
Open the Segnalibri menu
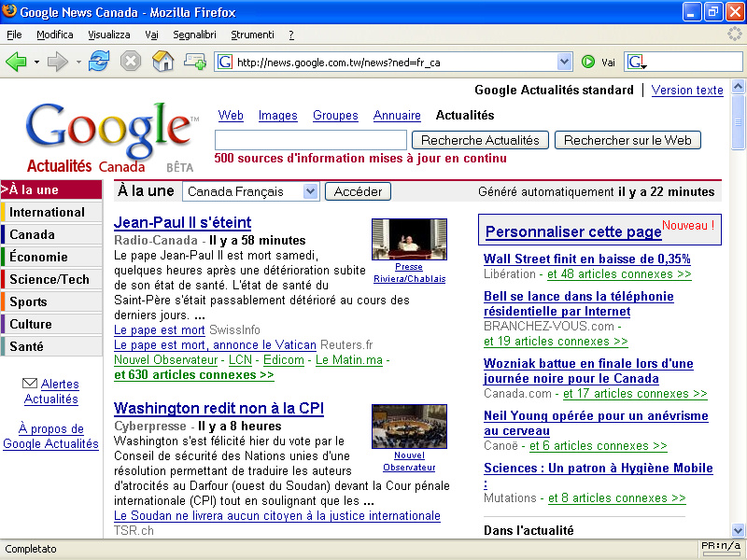(194, 35)
